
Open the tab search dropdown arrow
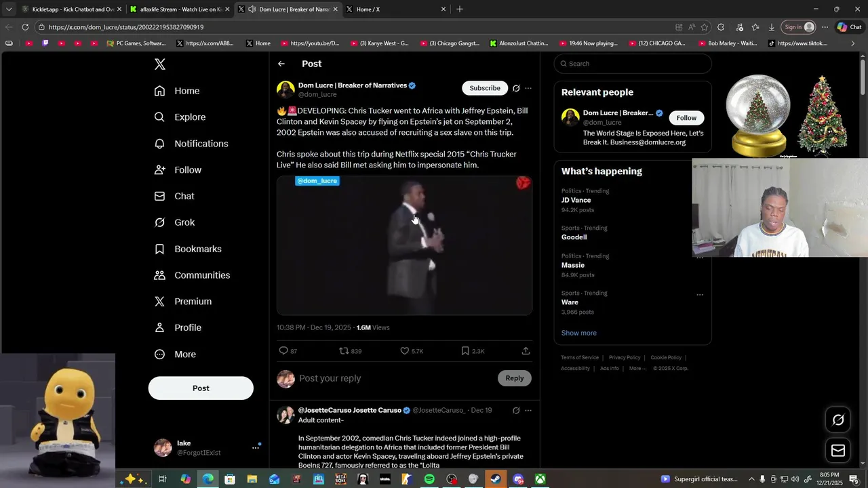click(9, 9)
